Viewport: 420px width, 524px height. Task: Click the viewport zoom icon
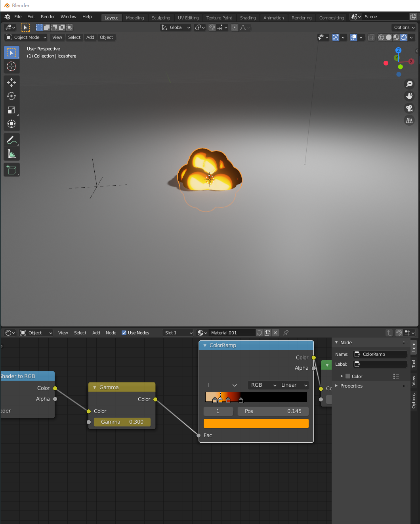pyautogui.click(x=409, y=84)
